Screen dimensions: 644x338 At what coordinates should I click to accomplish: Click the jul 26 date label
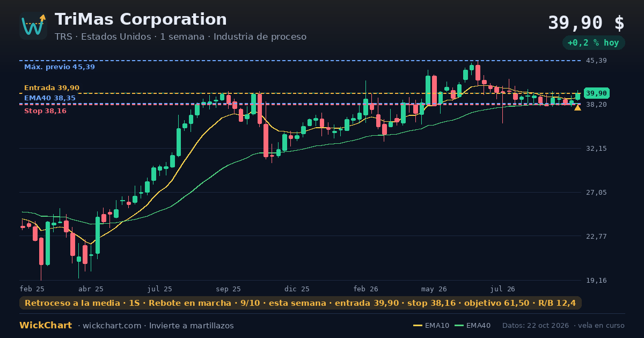503,289
